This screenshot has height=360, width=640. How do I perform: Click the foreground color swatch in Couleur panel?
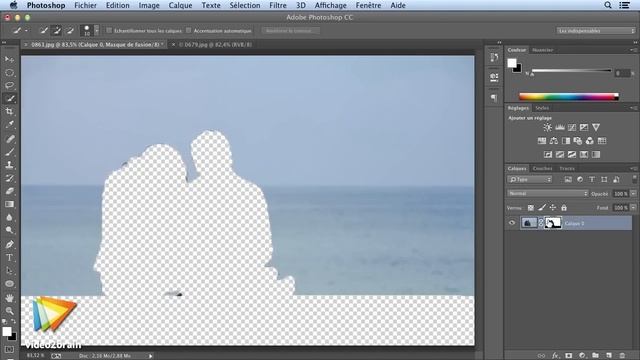(512, 63)
